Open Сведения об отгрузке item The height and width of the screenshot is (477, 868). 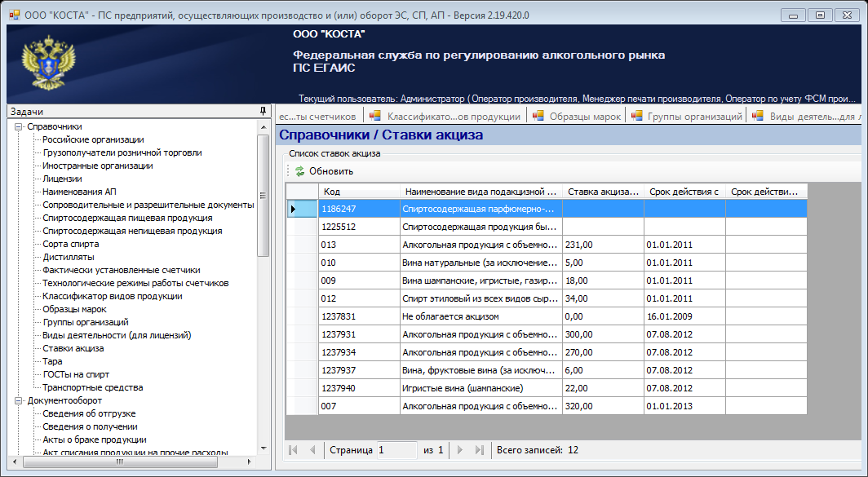click(89, 414)
